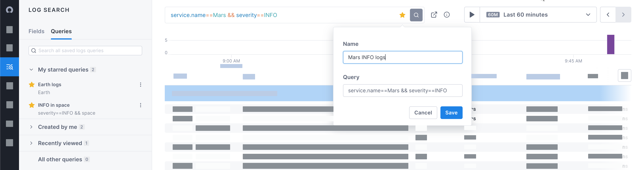Toggle the star on the current query
Screen dimensions: 644x170
(x=402, y=15)
